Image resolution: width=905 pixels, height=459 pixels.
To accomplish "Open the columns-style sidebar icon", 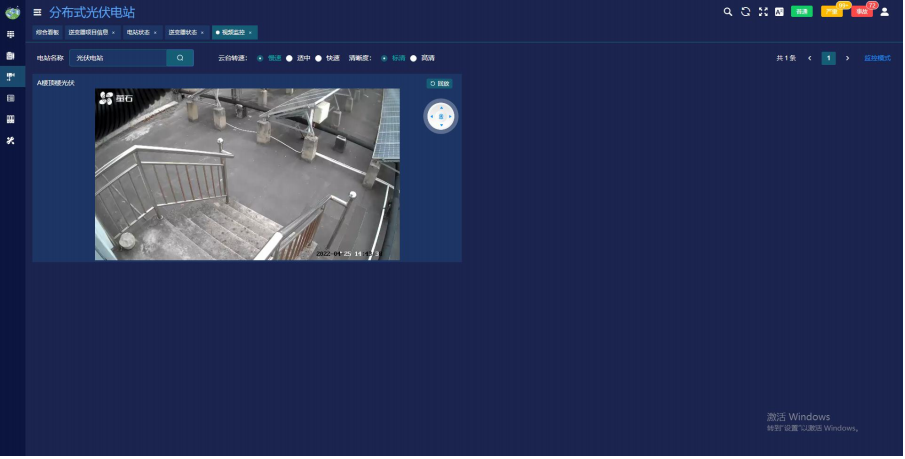I will point(10,119).
